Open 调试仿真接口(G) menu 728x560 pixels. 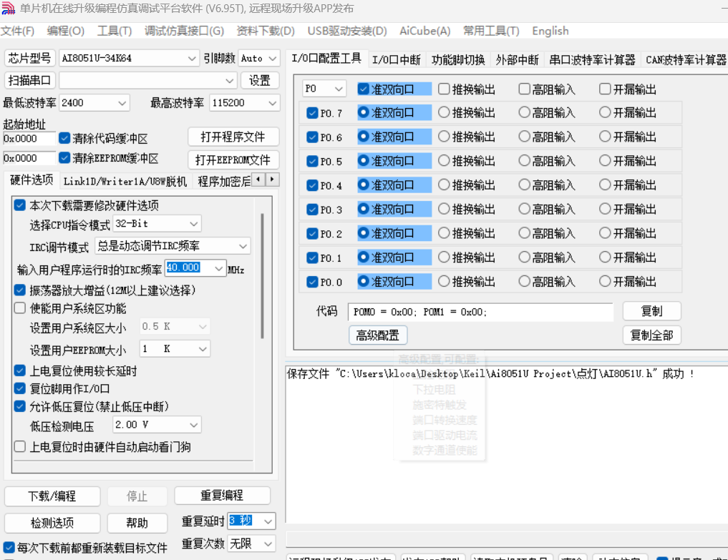point(184,31)
